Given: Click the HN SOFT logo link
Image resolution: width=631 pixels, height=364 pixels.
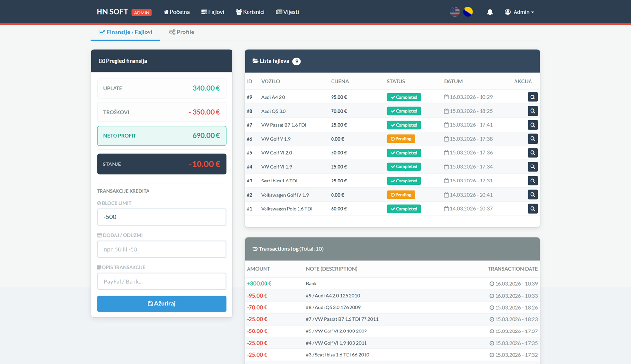Looking at the screenshot, I should [112, 12].
